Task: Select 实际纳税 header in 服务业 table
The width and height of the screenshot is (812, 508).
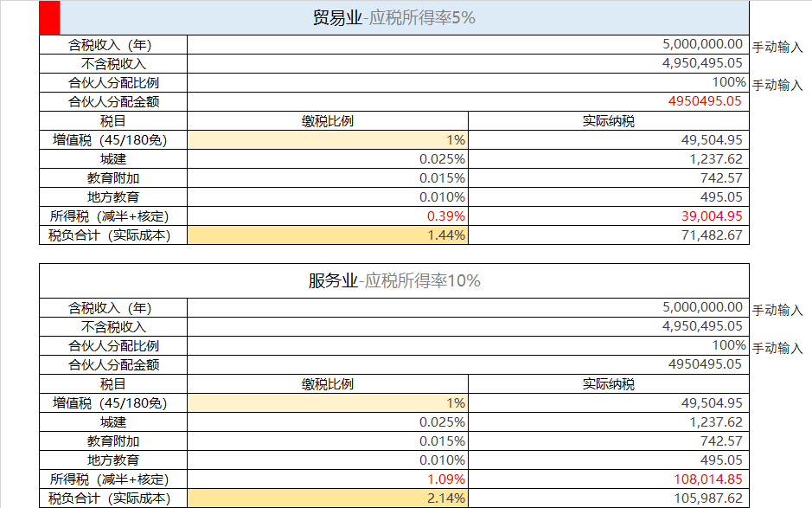Action: pos(609,383)
